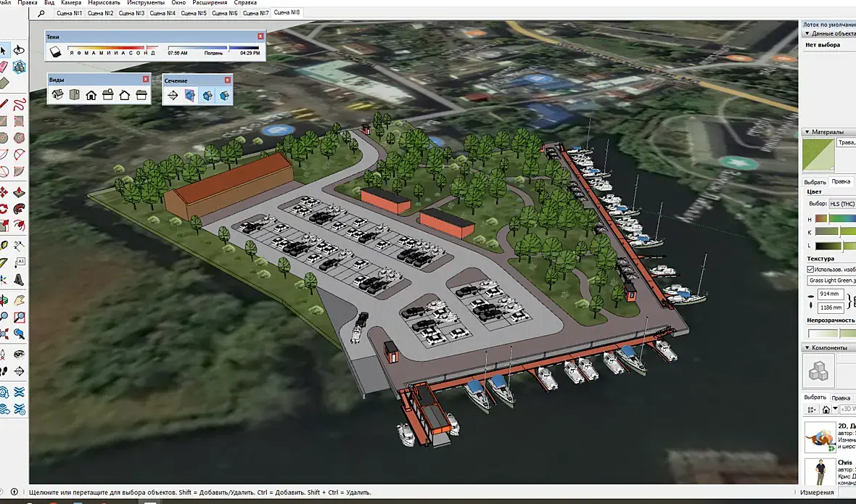Choose the Line pencil tool
Viewport: 856px width, 504px height.
click(x=4, y=104)
